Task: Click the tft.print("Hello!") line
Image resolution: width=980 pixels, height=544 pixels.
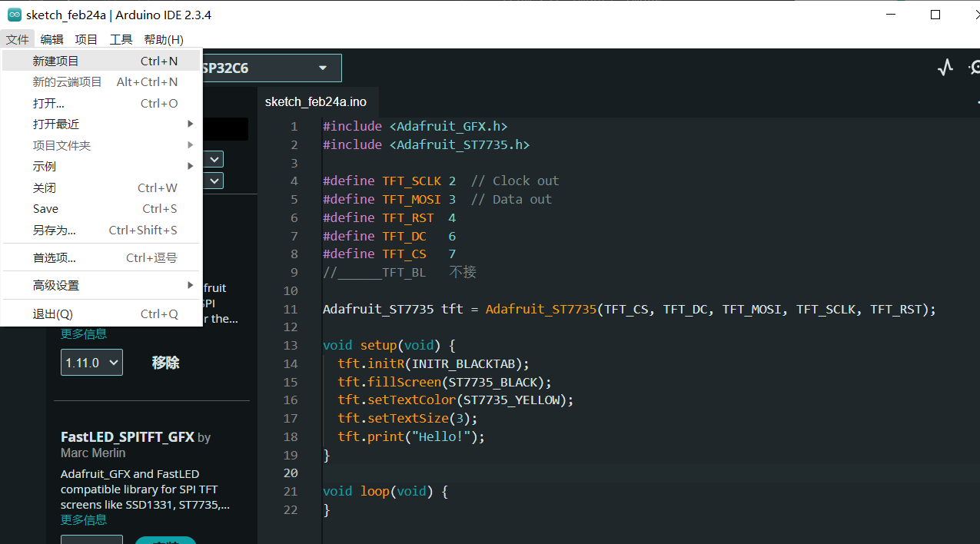Action: point(411,436)
